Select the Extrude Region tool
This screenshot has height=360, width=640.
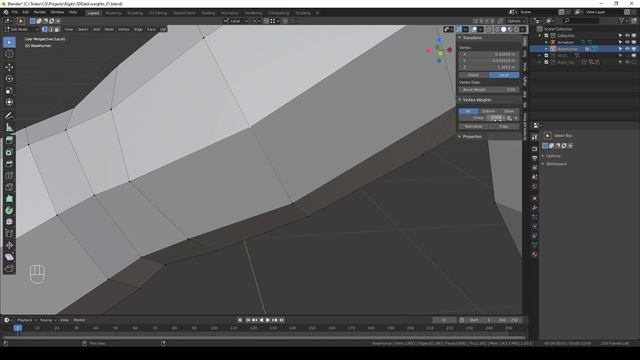pos(9,141)
